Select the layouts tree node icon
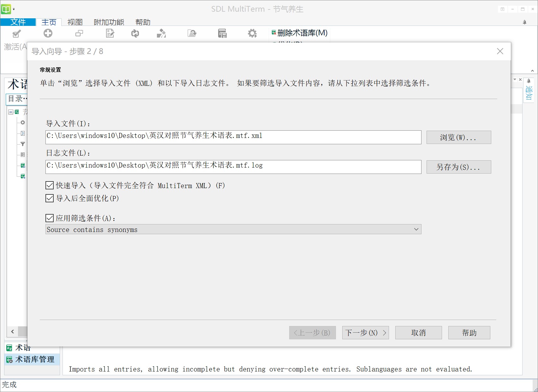This screenshot has height=392, width=538. (x=23, y=155)
